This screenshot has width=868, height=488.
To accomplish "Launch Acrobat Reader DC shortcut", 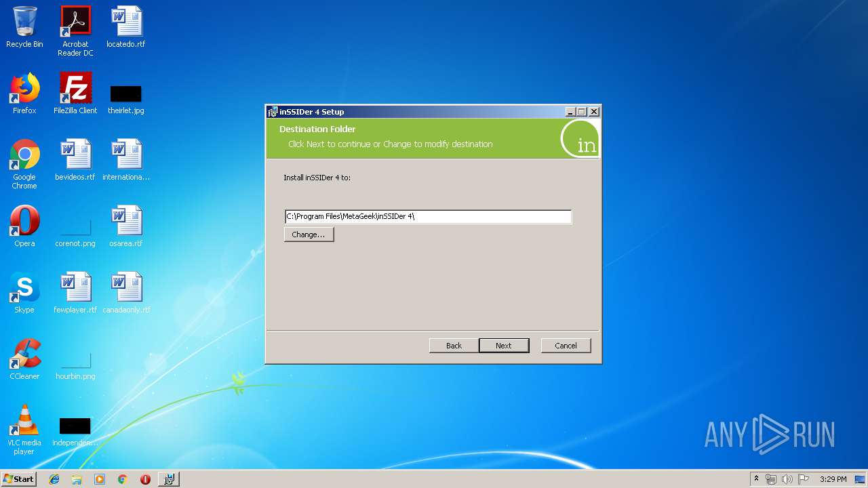I will [x=75, y=31].
